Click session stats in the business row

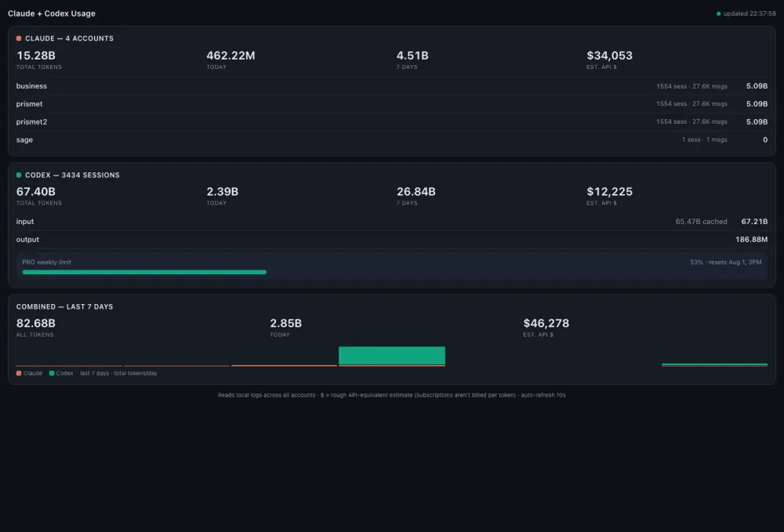[691, 86]
